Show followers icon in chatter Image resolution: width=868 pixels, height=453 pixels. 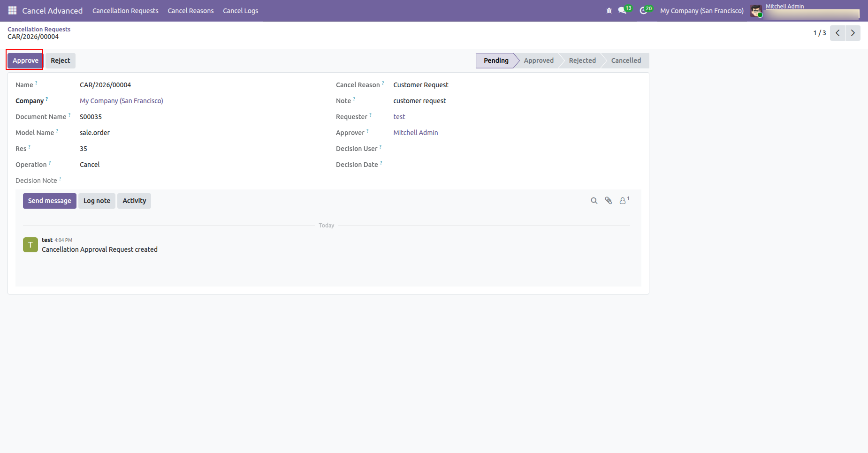pyautogui.click(x=624, y=200)
